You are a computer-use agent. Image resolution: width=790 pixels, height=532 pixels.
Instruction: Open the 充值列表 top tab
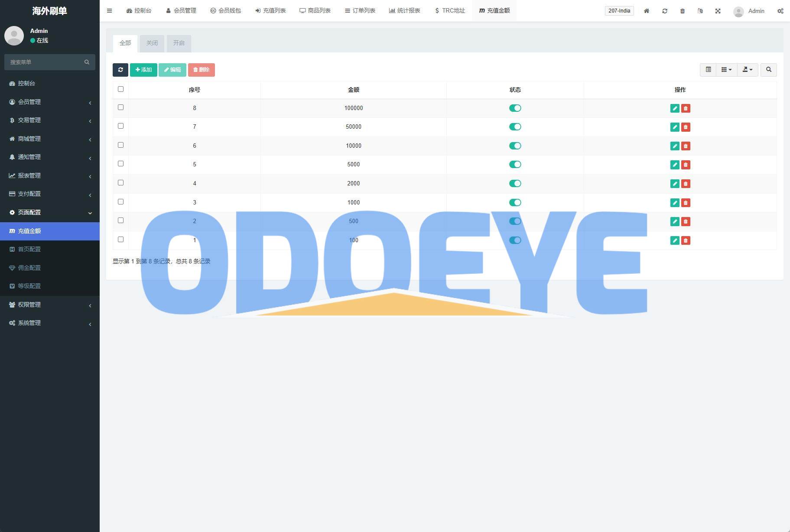(270, 11)
